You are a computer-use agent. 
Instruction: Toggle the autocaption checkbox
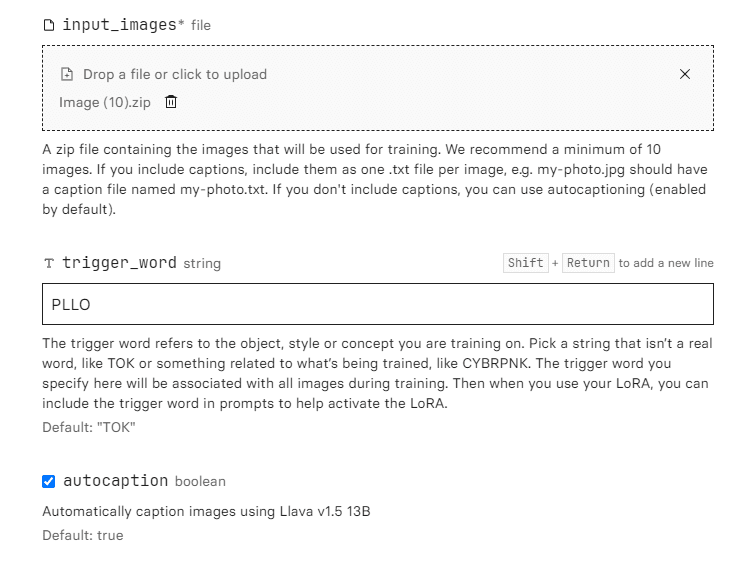(x=48, y=481)
